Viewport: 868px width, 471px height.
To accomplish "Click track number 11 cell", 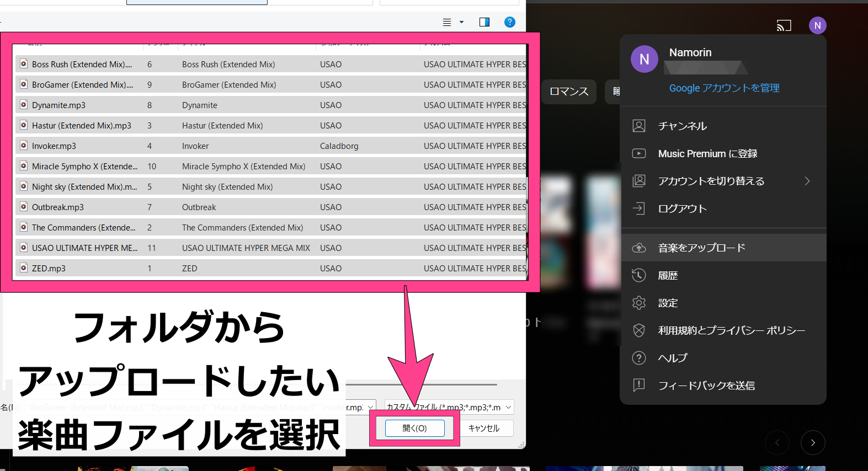I will (x=152, y=248).
